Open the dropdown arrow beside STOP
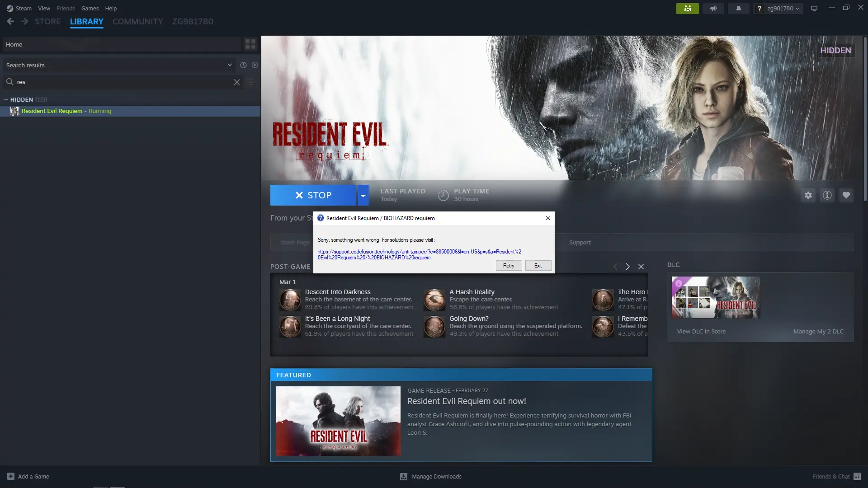 click(363, 195)
